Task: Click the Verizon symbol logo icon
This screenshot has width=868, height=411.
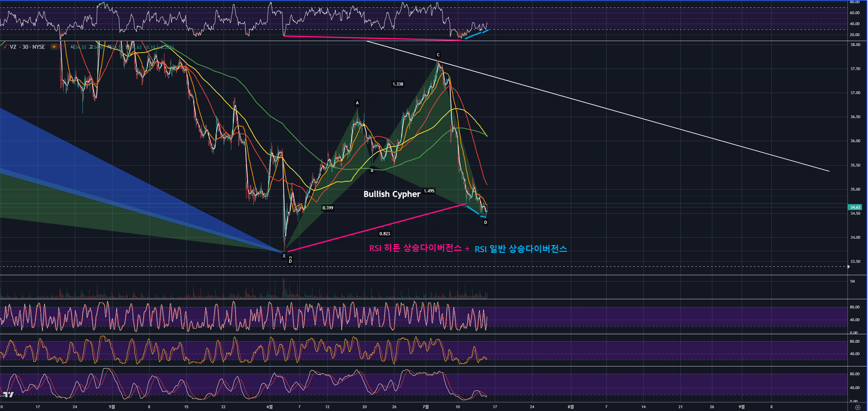Action: pos(5,47)
